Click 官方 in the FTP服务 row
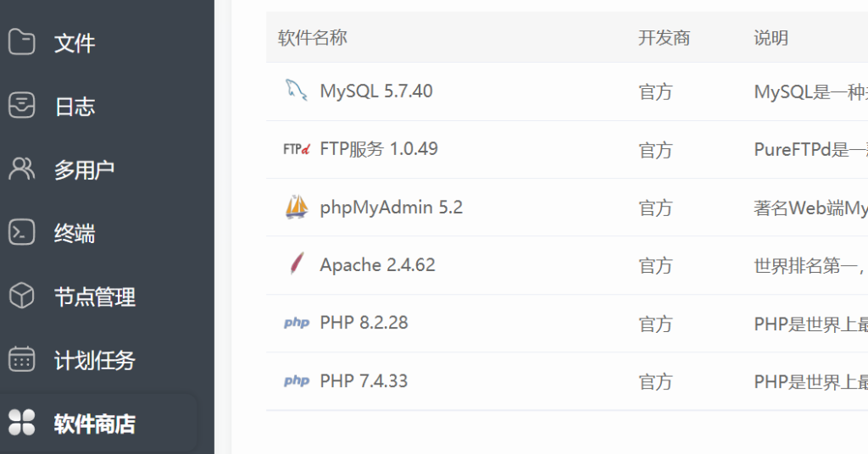This screenshot has width=868, height=454. click(655, 150)
